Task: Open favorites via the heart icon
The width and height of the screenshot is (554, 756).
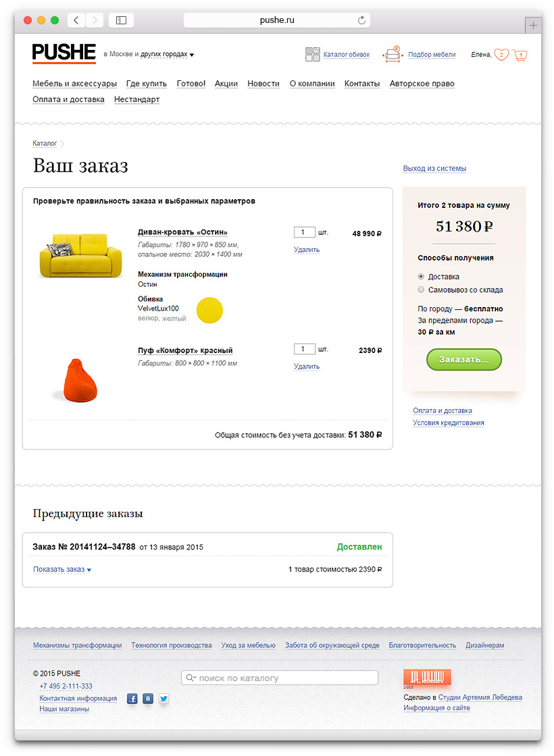Action: pos(501,55)
